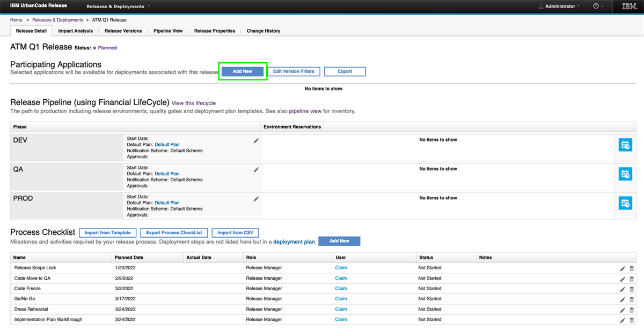The height and width of the screenshot is (332, 644).
Task: Open the environment reservation calendar for DEV
Action: click(625, 144)
